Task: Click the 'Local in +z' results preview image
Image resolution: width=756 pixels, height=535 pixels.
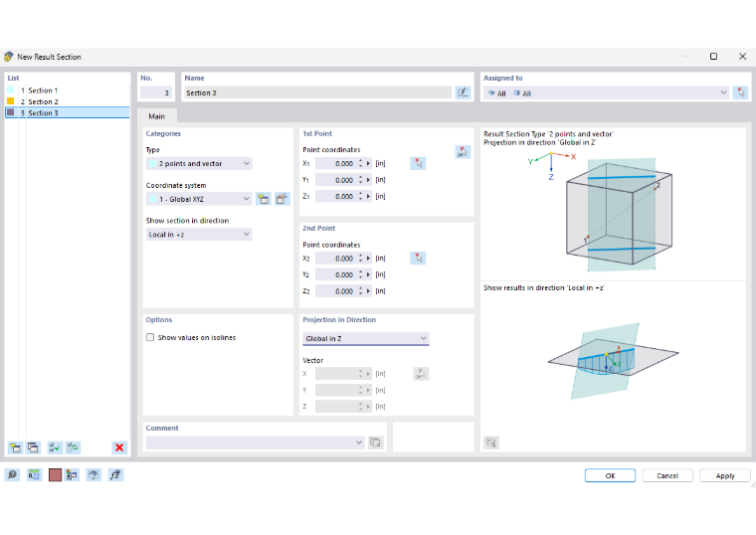Action: coord(614,362)
